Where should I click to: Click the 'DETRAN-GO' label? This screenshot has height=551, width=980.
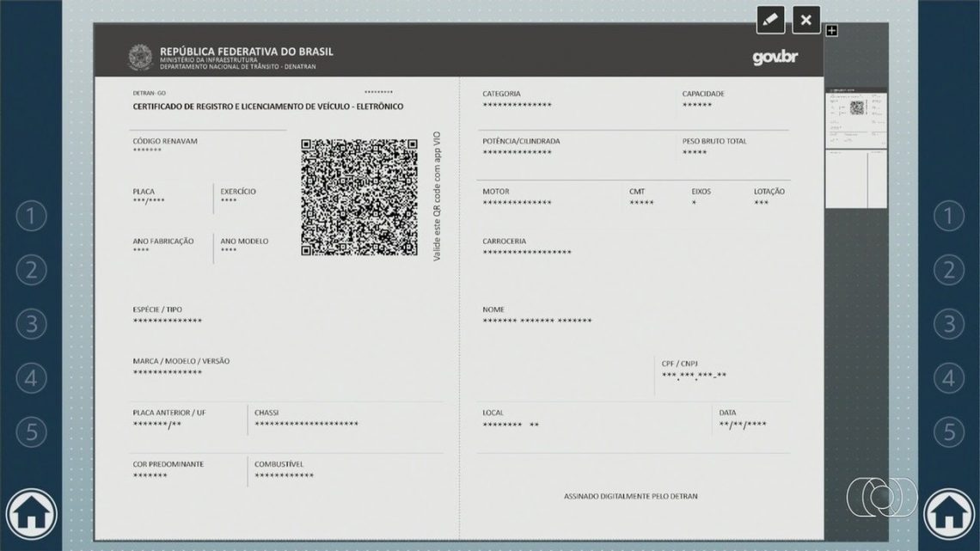click(x=150, y=93)
